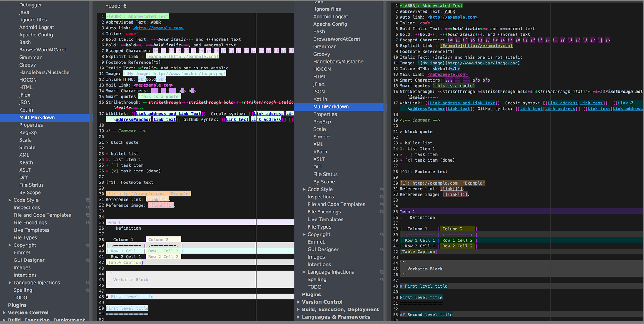
Task: Click project icon beside Spelling in right panel
Action: click(x=381, y=280)
